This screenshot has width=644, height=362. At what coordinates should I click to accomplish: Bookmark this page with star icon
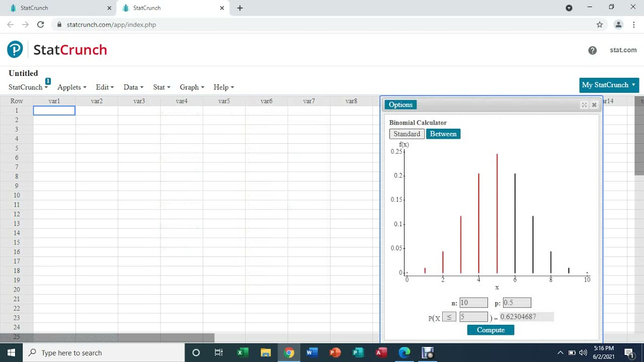coord(600,24)
